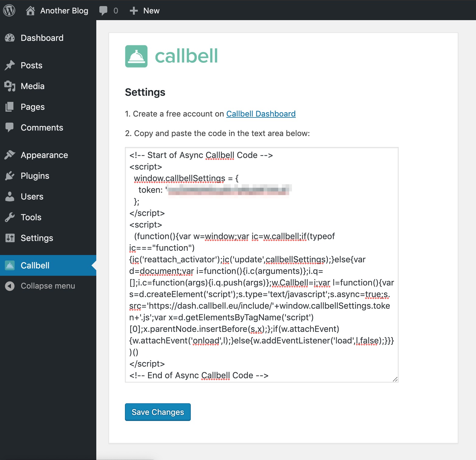Click the text area resize handle

(x=395, y=379)
